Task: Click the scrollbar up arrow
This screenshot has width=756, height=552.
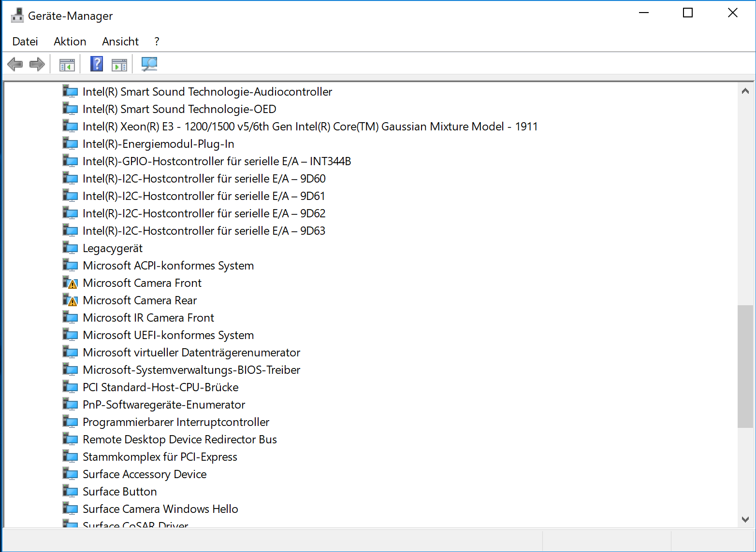Action: pos(745,91)
